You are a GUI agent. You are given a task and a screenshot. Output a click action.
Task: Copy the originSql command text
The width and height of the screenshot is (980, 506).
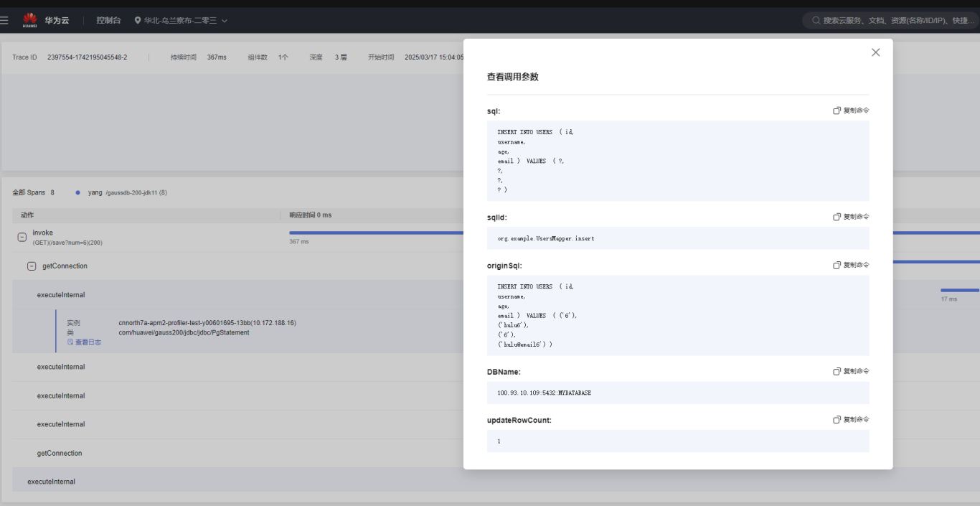(x=851, y=265)
